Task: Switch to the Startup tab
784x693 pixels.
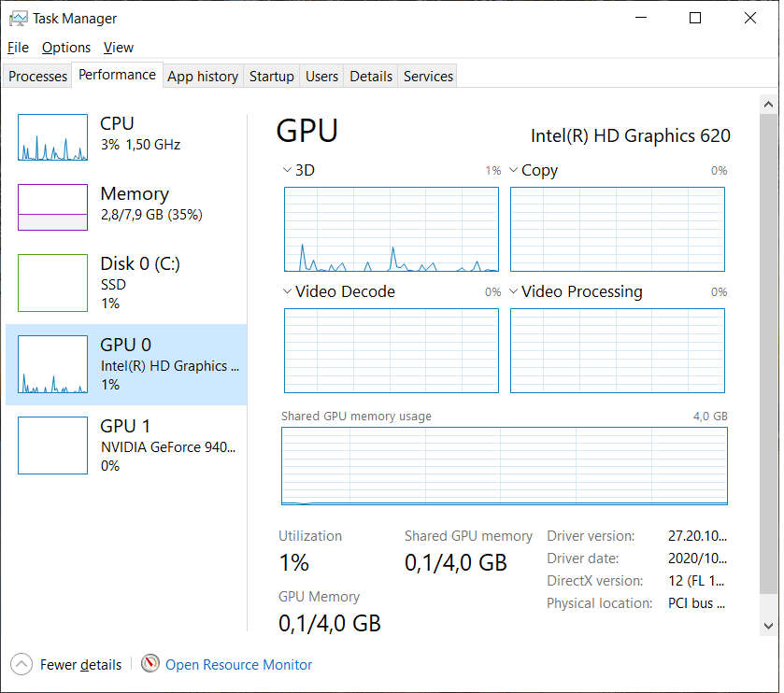Action: tap(271, 77)
